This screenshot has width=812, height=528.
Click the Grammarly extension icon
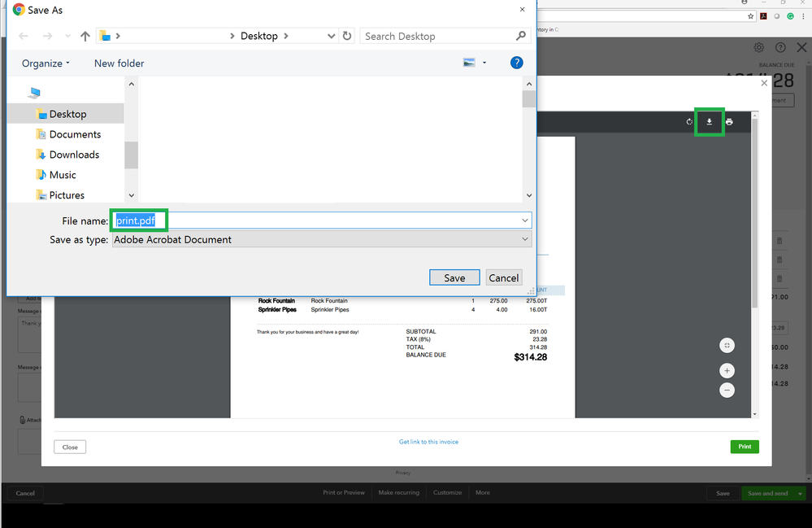click(789, 15)
